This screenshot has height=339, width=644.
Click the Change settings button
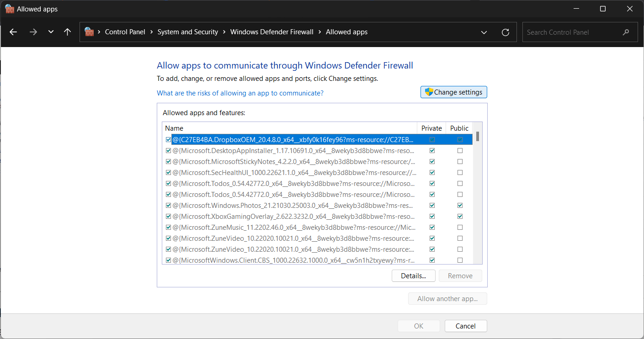pos(453,92)
